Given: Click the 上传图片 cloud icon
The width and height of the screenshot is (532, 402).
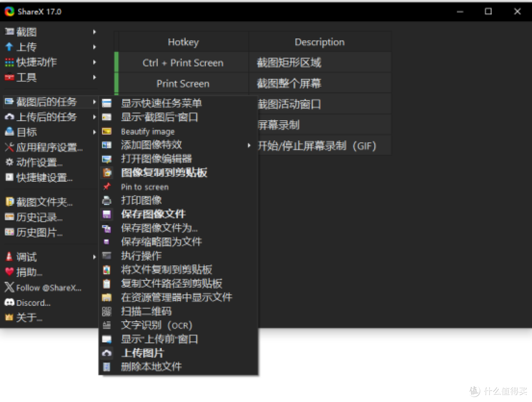Looking at the screenshot, I should (106, 353).
